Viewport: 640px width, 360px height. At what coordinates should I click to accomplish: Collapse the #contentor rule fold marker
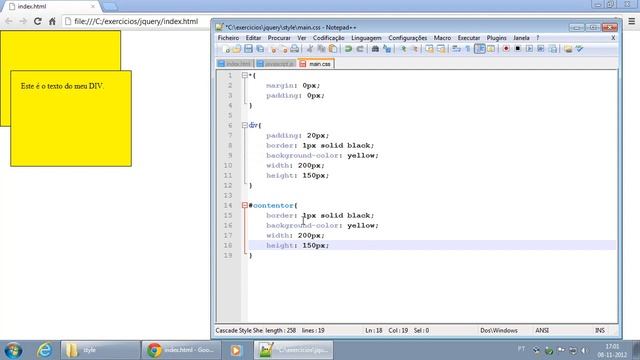tap(244, 205)
